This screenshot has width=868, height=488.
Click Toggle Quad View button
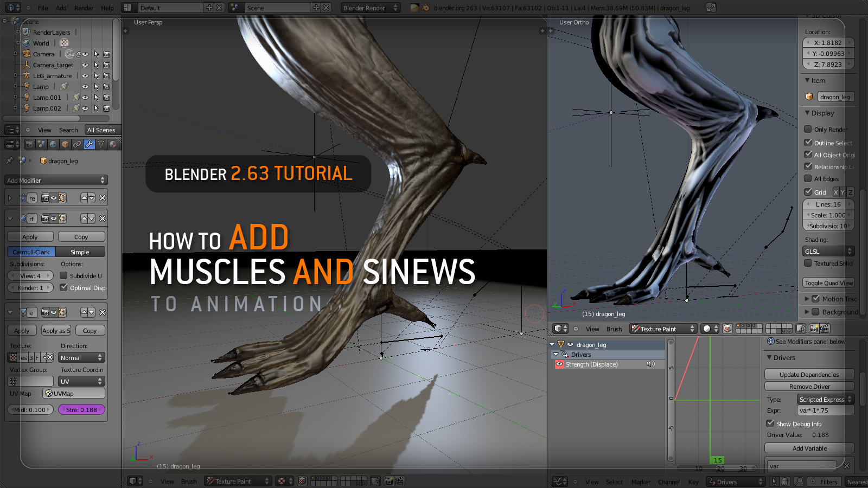(828, 282)
